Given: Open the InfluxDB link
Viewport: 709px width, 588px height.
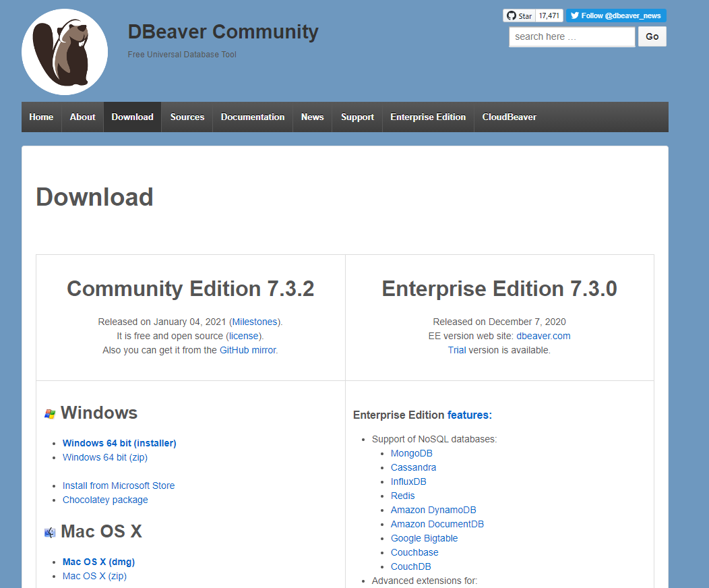Looking at the screenshot, I should pyautogui.click(x=408, y=481).
